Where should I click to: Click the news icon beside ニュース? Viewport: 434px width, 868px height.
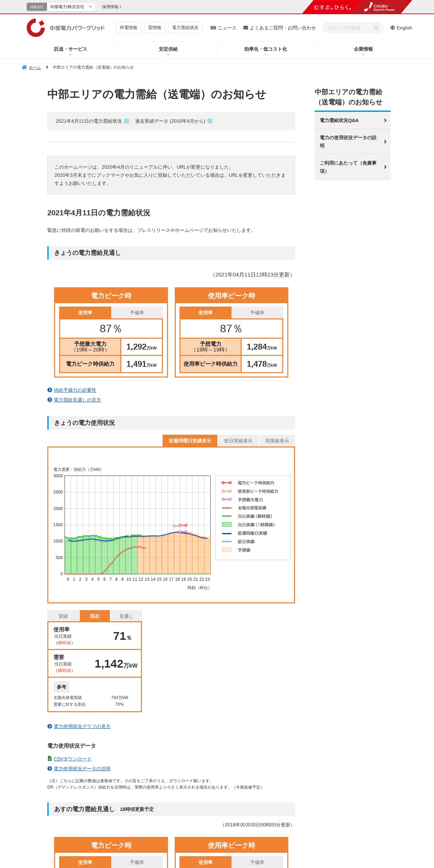pos(213,28)
